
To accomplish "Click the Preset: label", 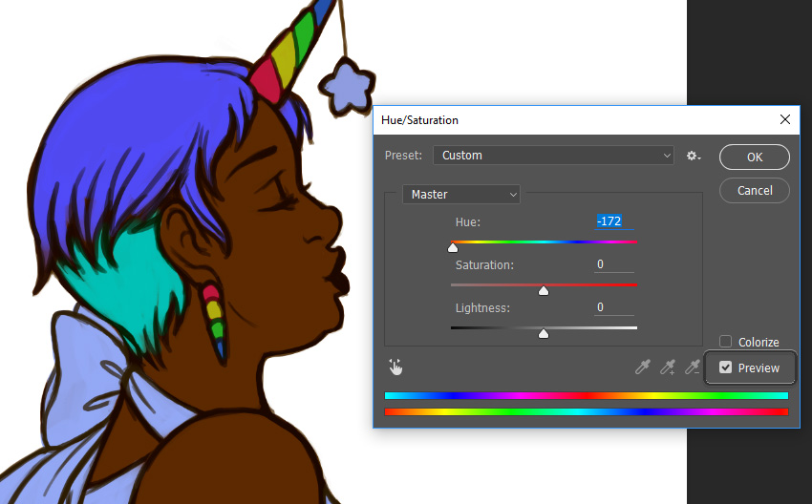I will pyautogui.click(x=403, y=156).
